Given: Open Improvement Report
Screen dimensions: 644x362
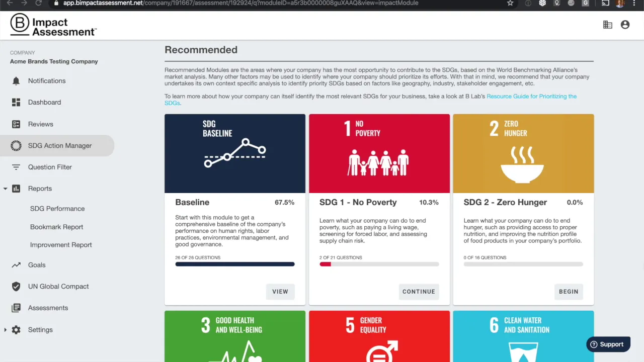Looking at the screenshot, I should [x=61, y=245].
